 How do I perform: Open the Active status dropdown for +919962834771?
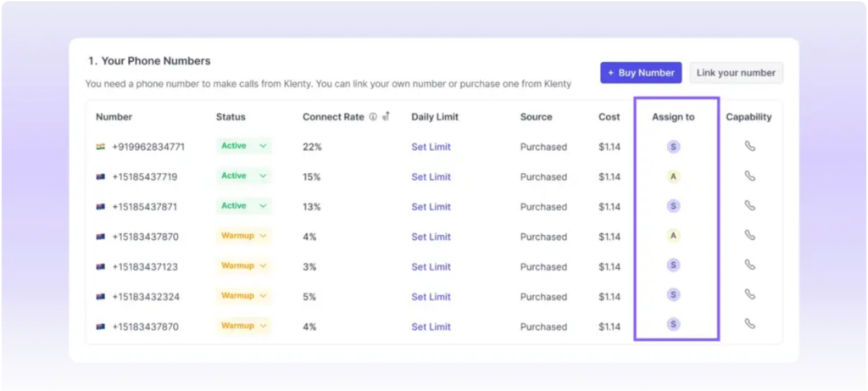pyautogui.click(x=263, y=146)
